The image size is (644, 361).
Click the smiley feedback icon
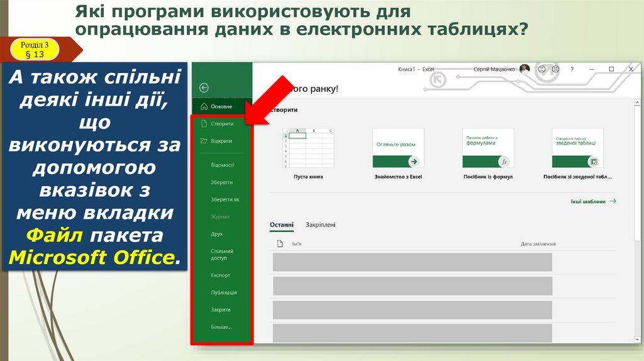tap(541, 69)
